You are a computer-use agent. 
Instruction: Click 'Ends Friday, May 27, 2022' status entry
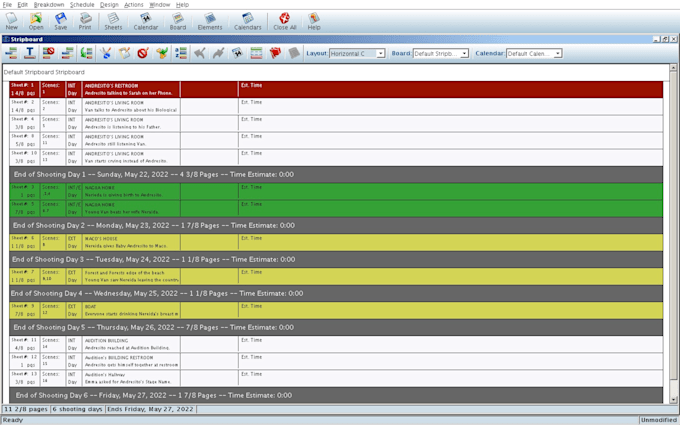click(150, 409)
